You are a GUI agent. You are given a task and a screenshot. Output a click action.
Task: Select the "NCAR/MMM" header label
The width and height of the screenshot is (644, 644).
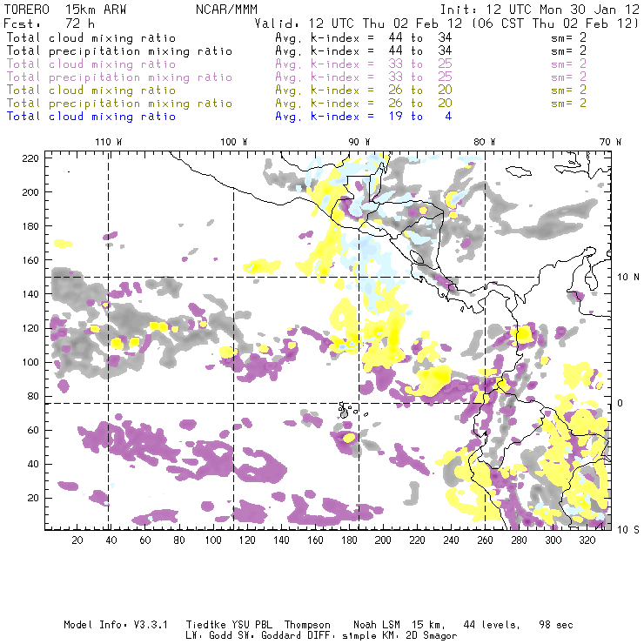tap(227, 10)
